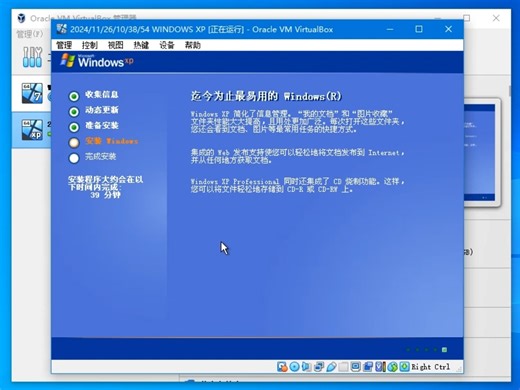This screenshot has width=520, height=390.
Task: Click the heading 迄今为止最易用的 Windows(R)
Action: point(266,96)
